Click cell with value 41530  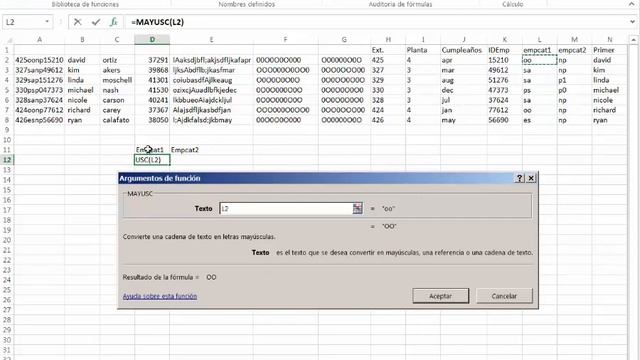click(152, 90)
